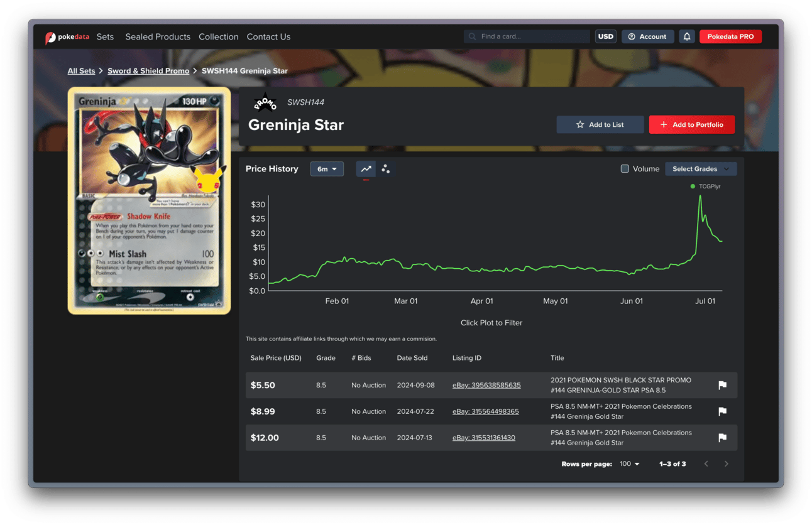Click the 2024-07-13 date sold cell
Image resolution: width=812 pixels, height=525 pixels.
coord(416,438)
